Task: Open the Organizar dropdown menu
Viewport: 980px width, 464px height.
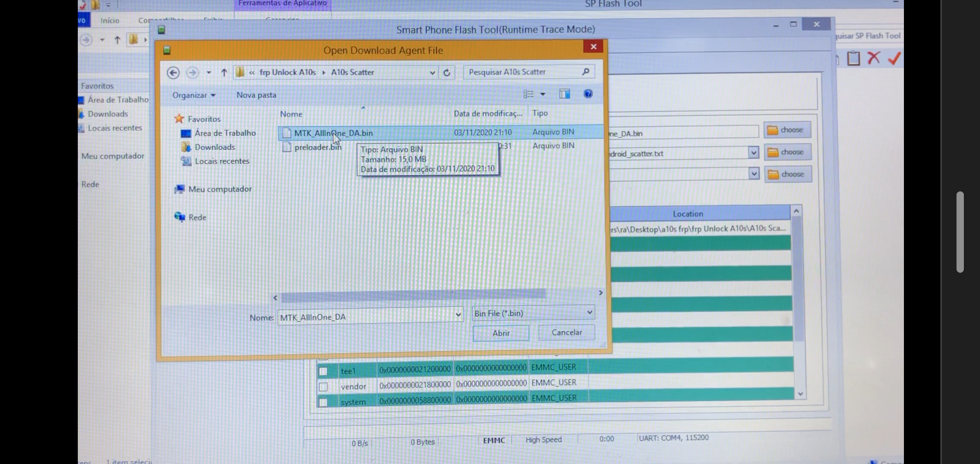Action: pos(194,95)
